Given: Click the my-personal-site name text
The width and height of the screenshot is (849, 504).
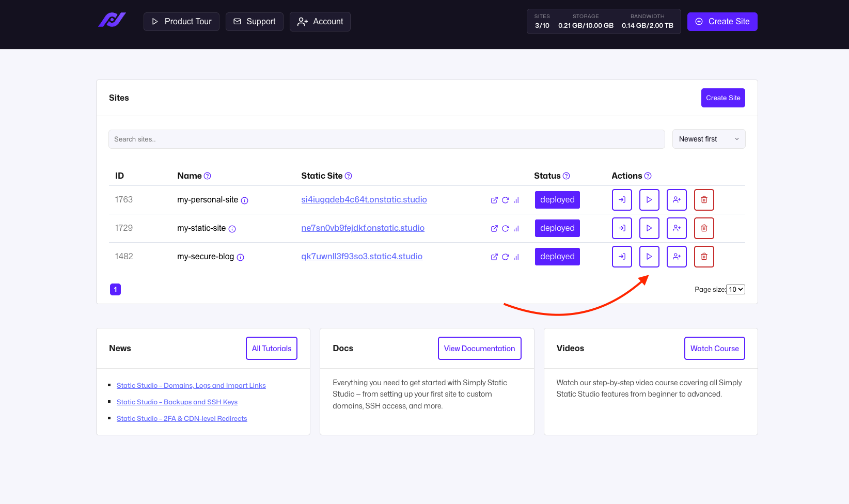Looking at the screenshot, I should pos(208,200).
